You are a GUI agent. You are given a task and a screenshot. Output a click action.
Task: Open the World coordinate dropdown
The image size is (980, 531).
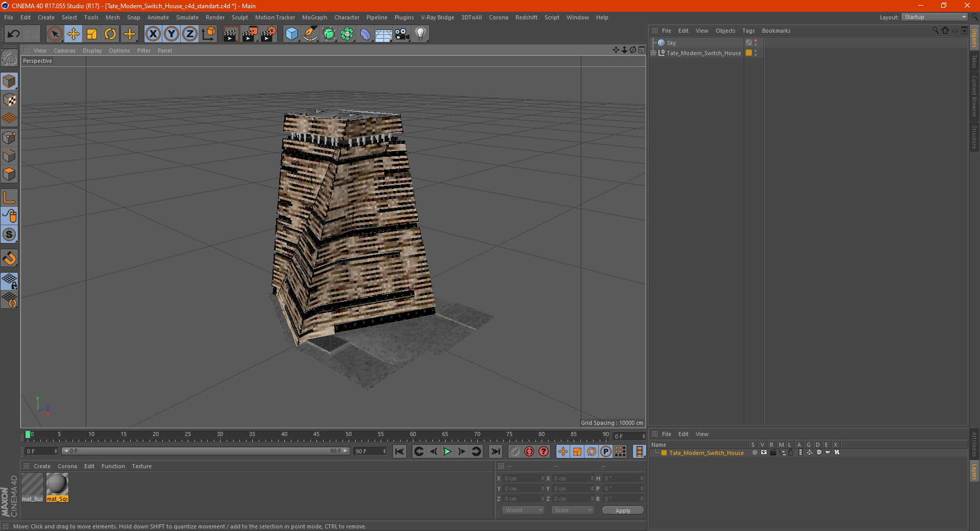(523, 510)
